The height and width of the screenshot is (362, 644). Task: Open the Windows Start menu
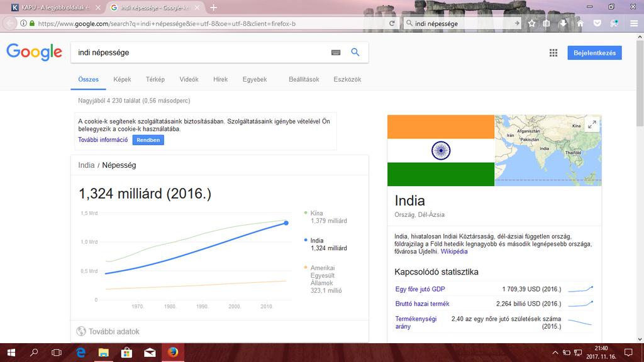(11, 353)
